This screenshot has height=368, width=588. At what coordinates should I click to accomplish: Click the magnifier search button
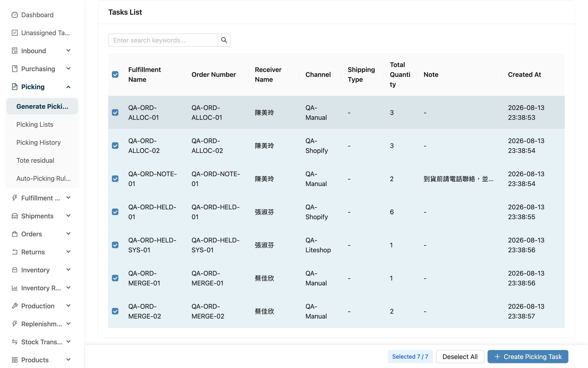click(224, 40)
